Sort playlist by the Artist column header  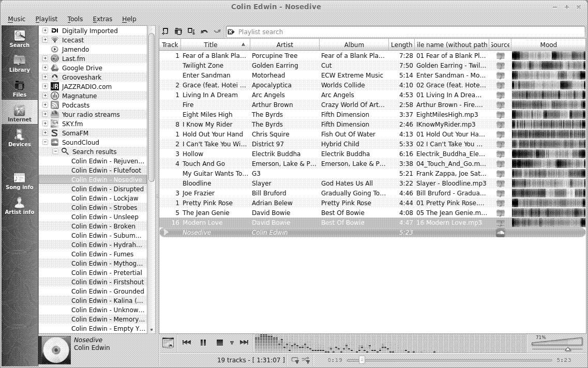tap(284, 44)
